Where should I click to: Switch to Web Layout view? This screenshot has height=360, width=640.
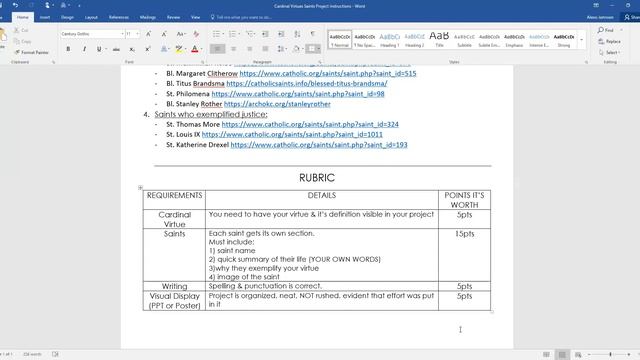click(578, 355)
